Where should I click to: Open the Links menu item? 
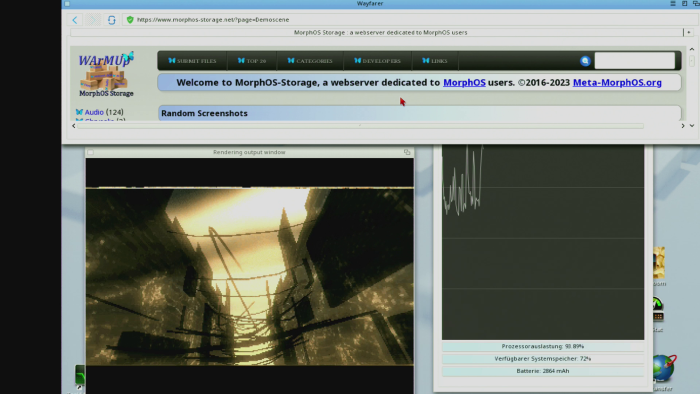click(435, 61)
